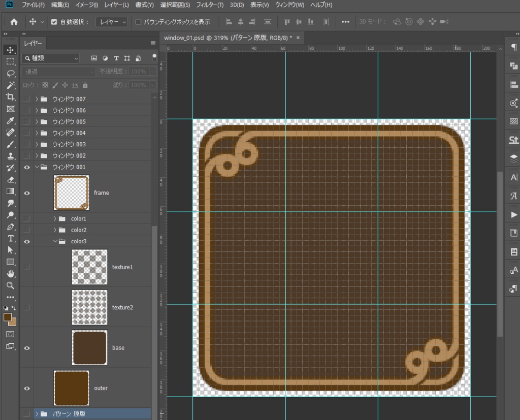520x420 pixels.
Task: Open the イメージ(I) menu
Action: click(x=87, y=5)
